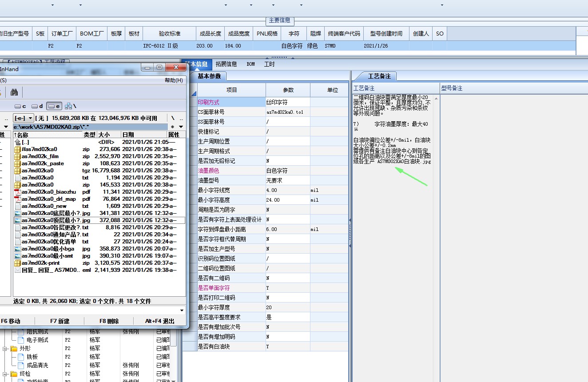This screenshot has height=382, width=588.
Task: Select drive c button
Action: pyautogui.click(x=20, y=106)
